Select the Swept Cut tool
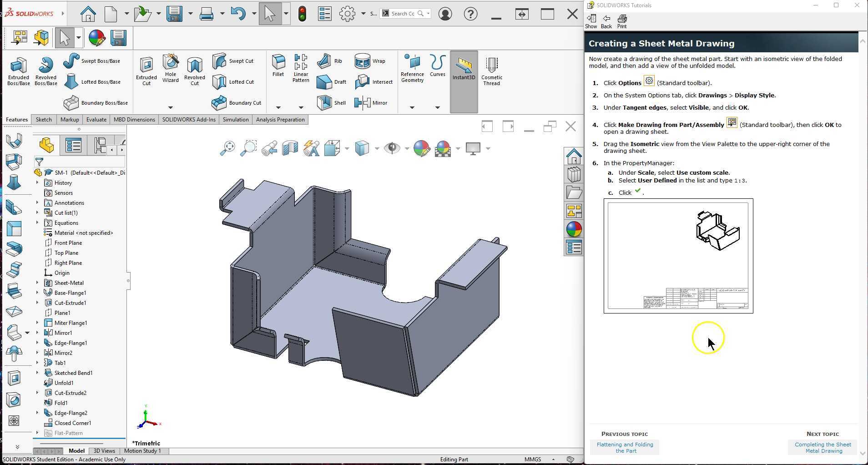 click(x=232, y=60)
